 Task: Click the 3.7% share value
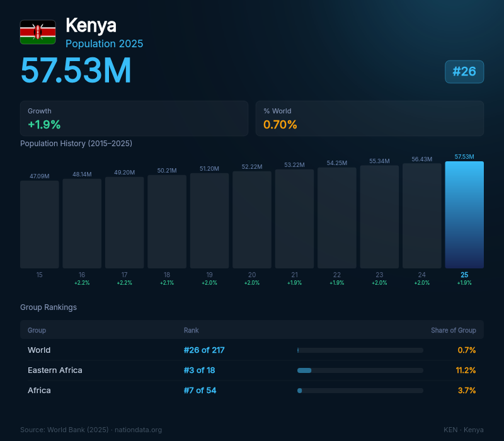click(x=467, y=390)
